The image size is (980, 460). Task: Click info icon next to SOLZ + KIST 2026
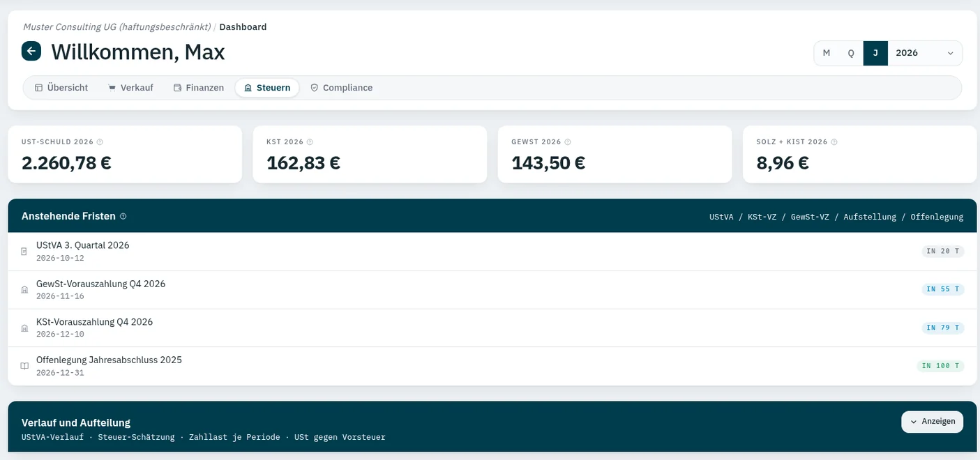coord(834,142)
